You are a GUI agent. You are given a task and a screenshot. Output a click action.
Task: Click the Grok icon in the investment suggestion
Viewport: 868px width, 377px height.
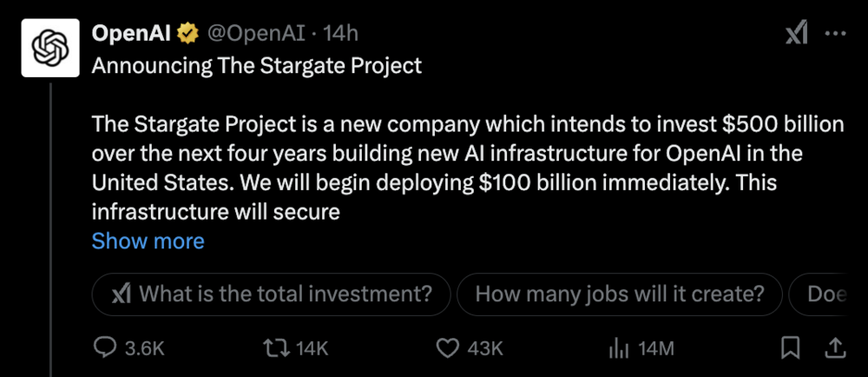tap(122, 294)
